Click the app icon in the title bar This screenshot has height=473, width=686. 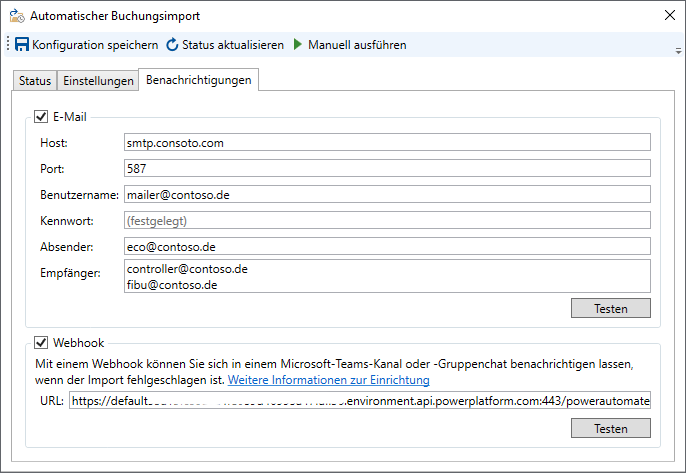click(15, 16)
